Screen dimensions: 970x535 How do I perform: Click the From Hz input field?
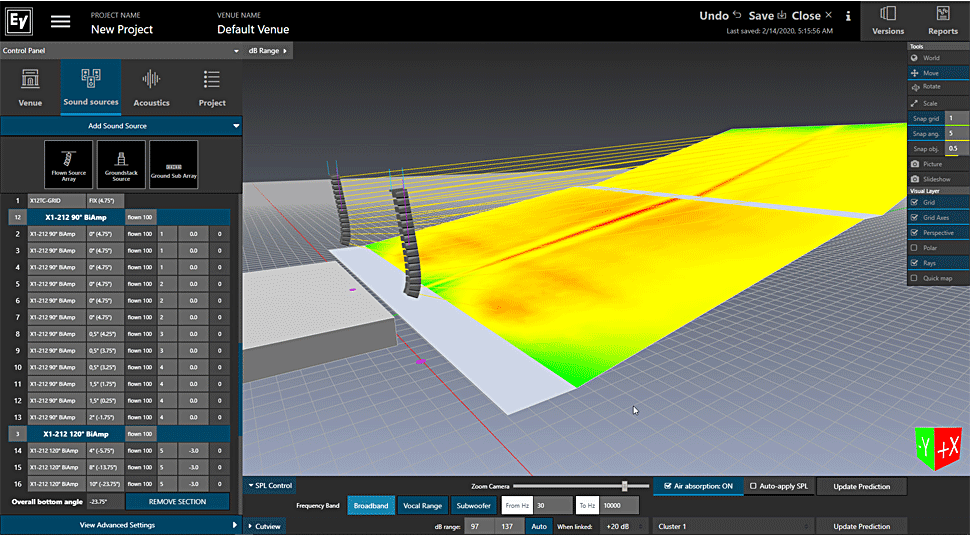coord(552,505)
